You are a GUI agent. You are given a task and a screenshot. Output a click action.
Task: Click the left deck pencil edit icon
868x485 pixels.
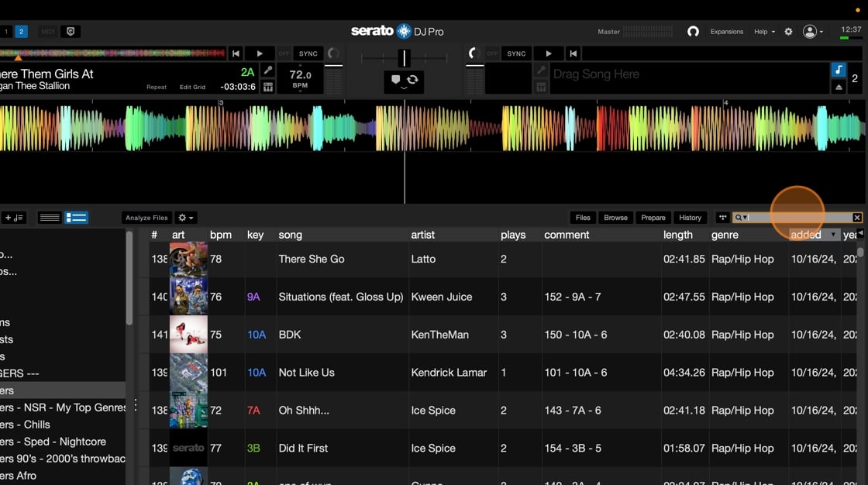point(268,71)
